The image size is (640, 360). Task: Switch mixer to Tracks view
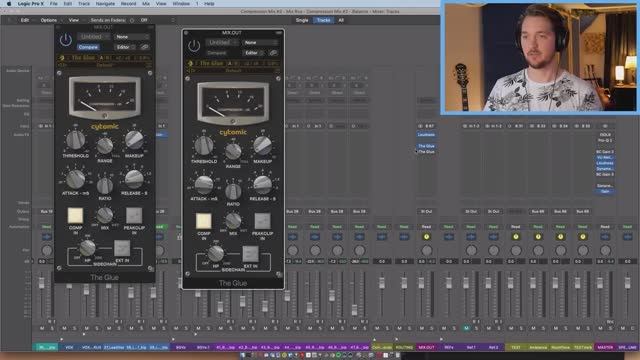(323, 20)
